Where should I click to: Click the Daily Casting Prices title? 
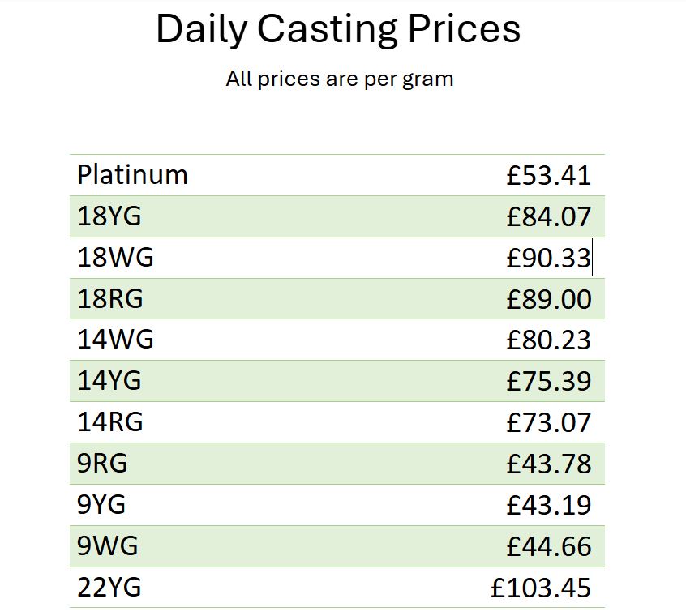tap(338, 29)
